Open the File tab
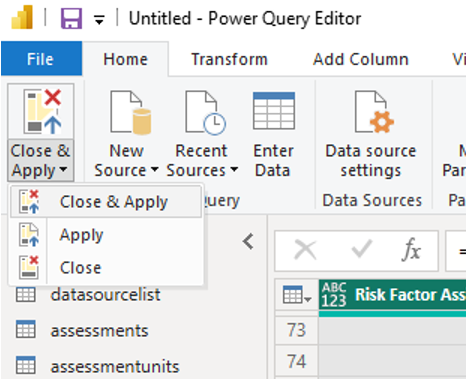Viewport: 466px width, 379px height. tap(41, 59)
